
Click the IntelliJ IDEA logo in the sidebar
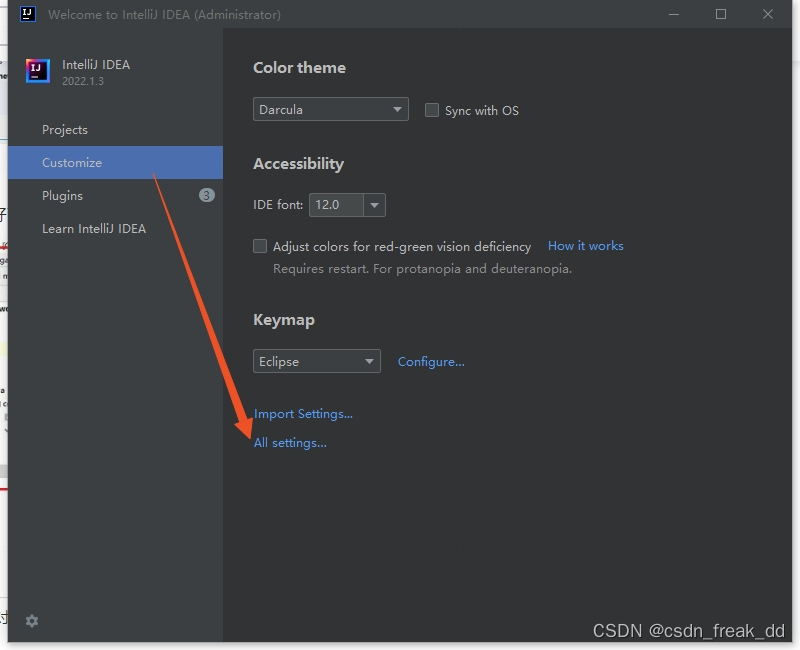click(38, 71)
